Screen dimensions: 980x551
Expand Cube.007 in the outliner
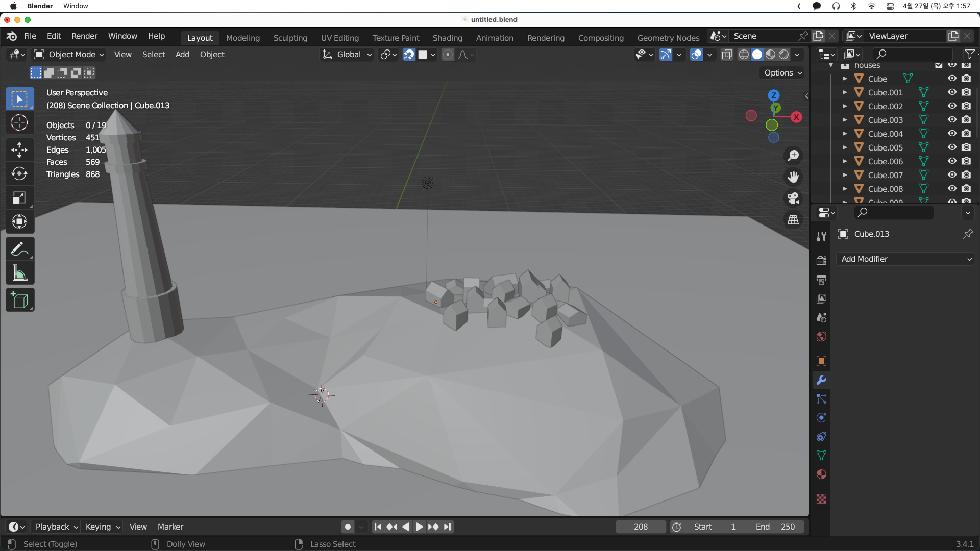click(845, 175)
